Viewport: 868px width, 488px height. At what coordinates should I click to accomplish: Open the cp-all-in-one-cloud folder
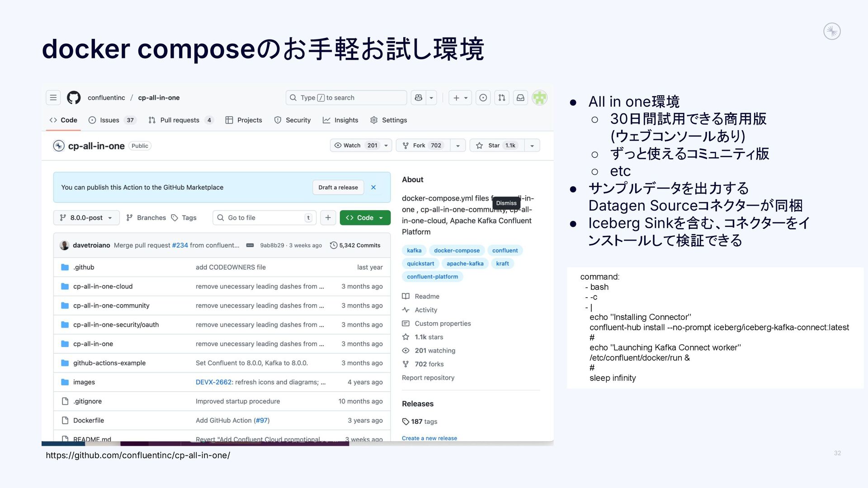click(x=103, y=286)
